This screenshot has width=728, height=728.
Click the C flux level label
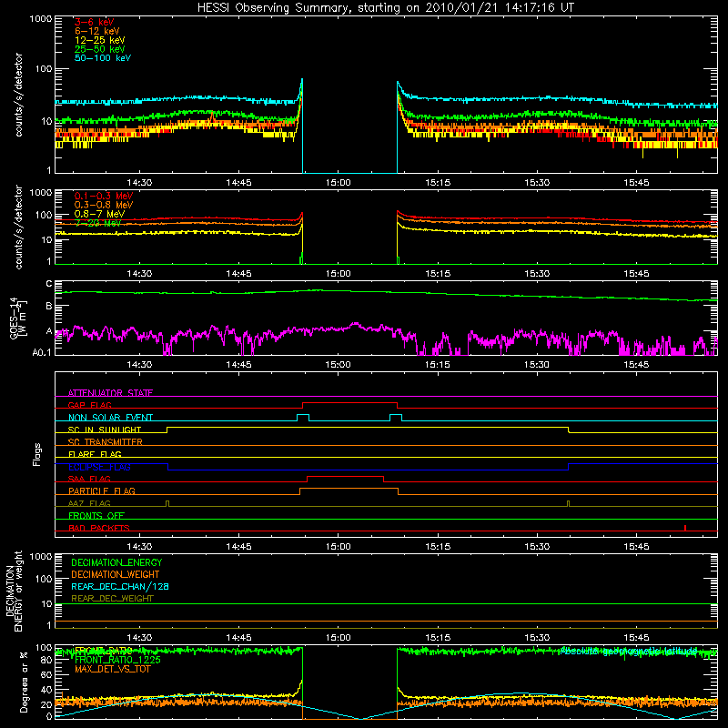[x=49, y=284]
